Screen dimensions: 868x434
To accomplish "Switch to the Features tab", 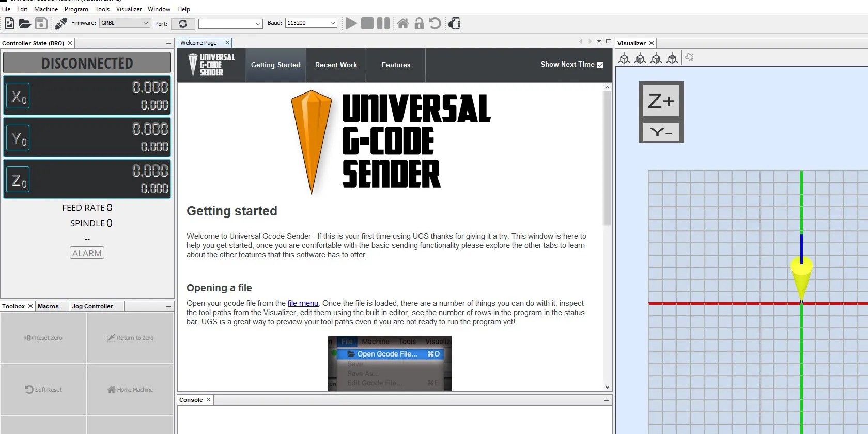I will pyautogui.click(x=396, y=65).
